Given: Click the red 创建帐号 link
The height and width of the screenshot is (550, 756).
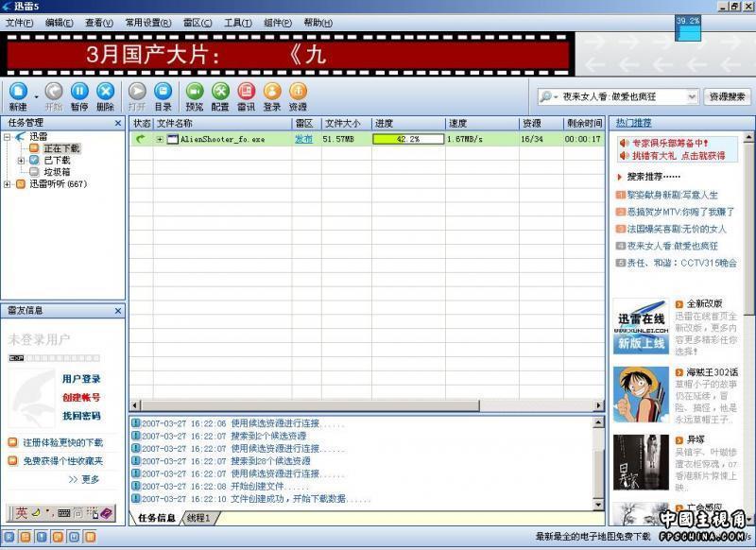Looking at the screenshot, I should pos(81,398).
